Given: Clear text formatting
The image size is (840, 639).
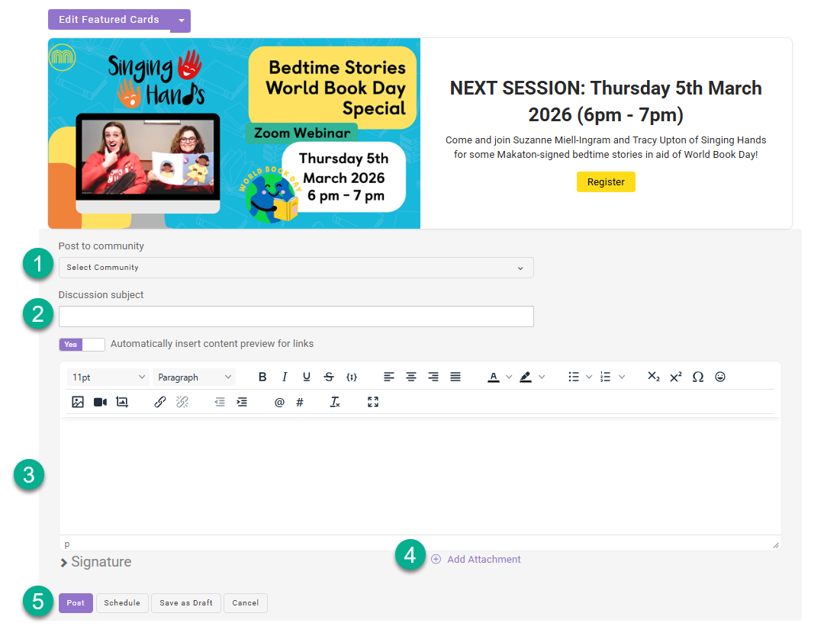Looking at the screenshot, I should (335, 402).
